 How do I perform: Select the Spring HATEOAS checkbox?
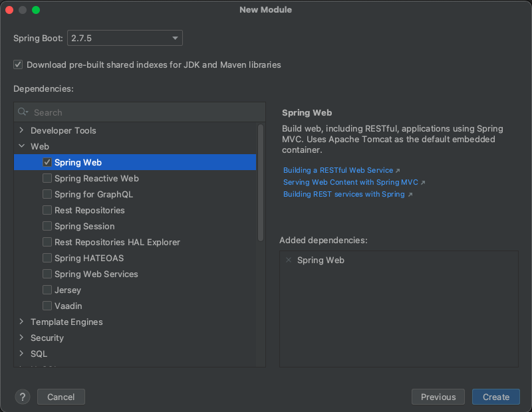click(x=47, y=258)
